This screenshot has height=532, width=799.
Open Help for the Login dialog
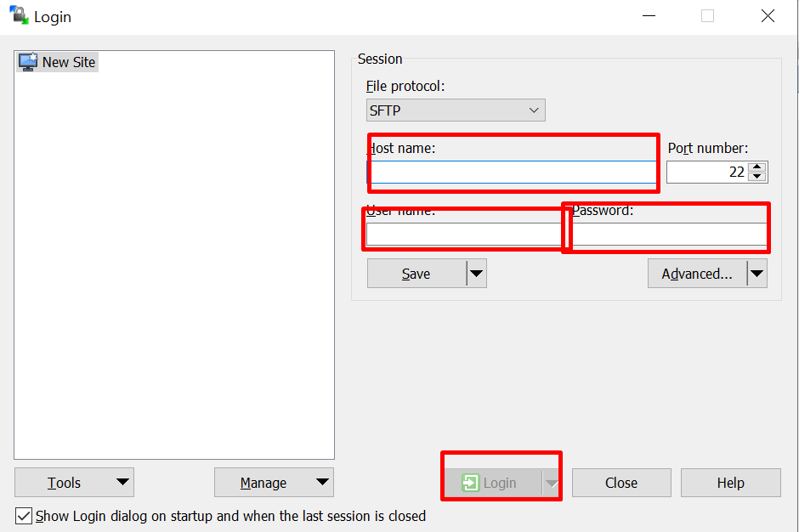click(731, 483)
